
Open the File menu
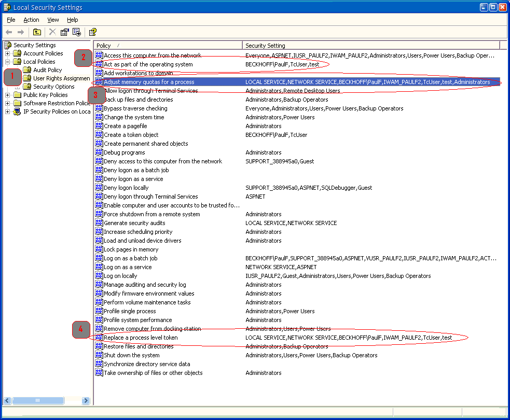click(x=11, y=20)
